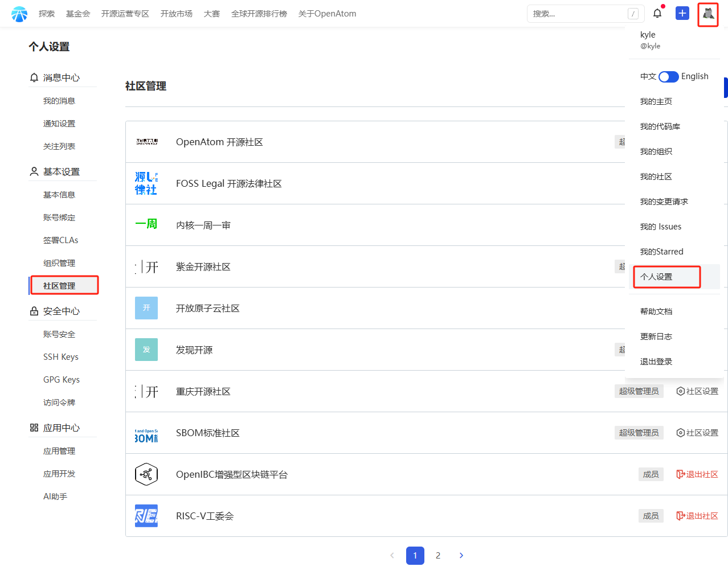Viewport: 728px width, 587px height.
Task: Open 通知设置 in sidebar
Action: pos(59,124)
